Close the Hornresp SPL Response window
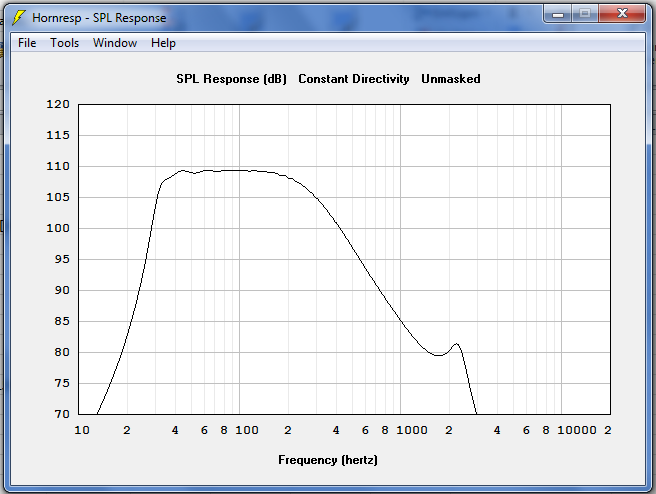The height and width of the screenshot is (494, 656). point(622,14)
